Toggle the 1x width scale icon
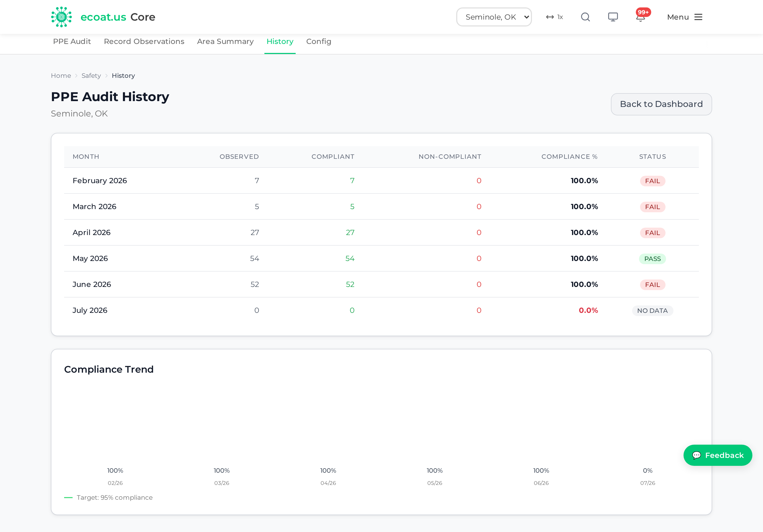Image resolution: width=763 pixels, height=532 pixels. [554, 17]
